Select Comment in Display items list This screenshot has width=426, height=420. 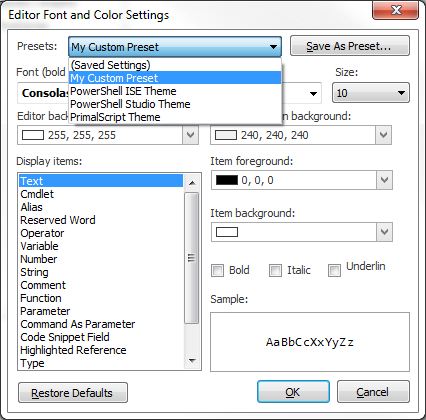pos(43,285)
